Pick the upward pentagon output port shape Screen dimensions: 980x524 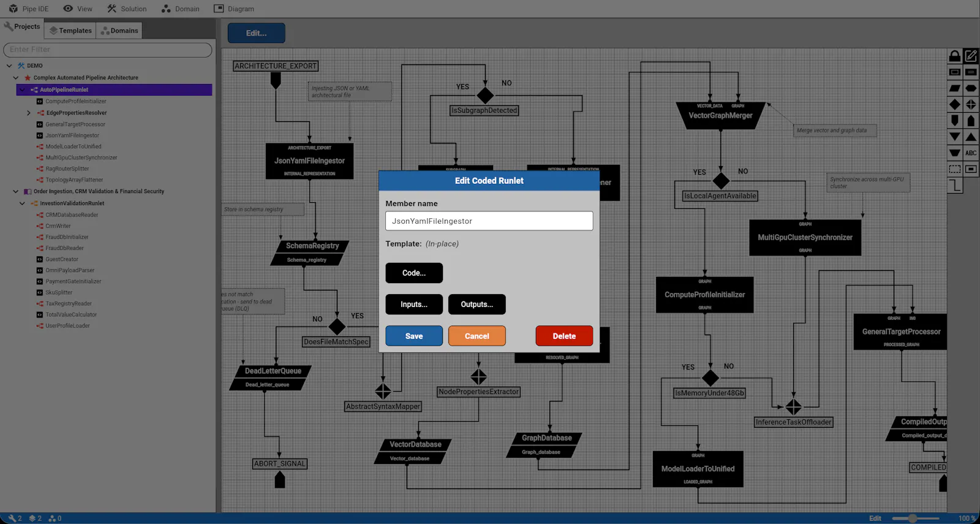971,121
